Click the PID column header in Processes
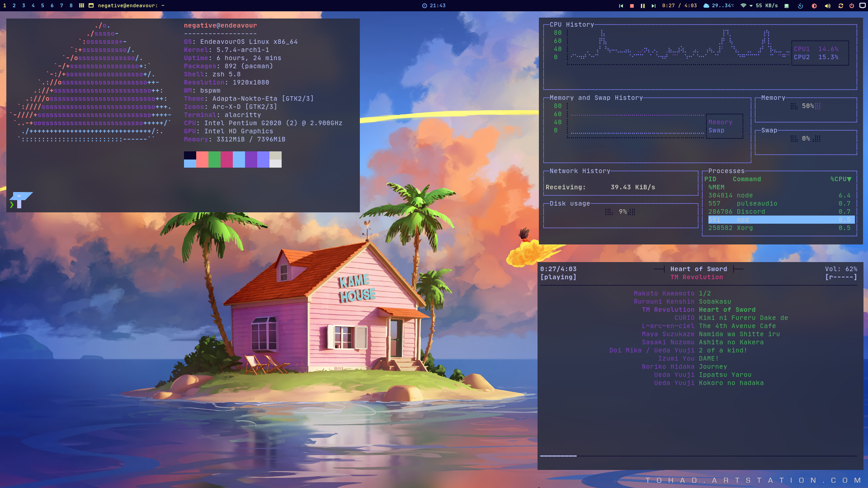This screenshot has height=488, width=868. click(x=710, y=179)
